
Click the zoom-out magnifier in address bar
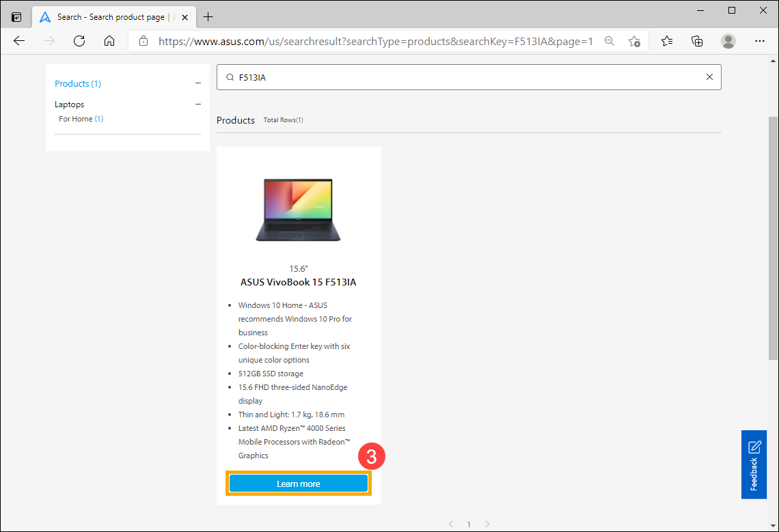click(609, 41)
